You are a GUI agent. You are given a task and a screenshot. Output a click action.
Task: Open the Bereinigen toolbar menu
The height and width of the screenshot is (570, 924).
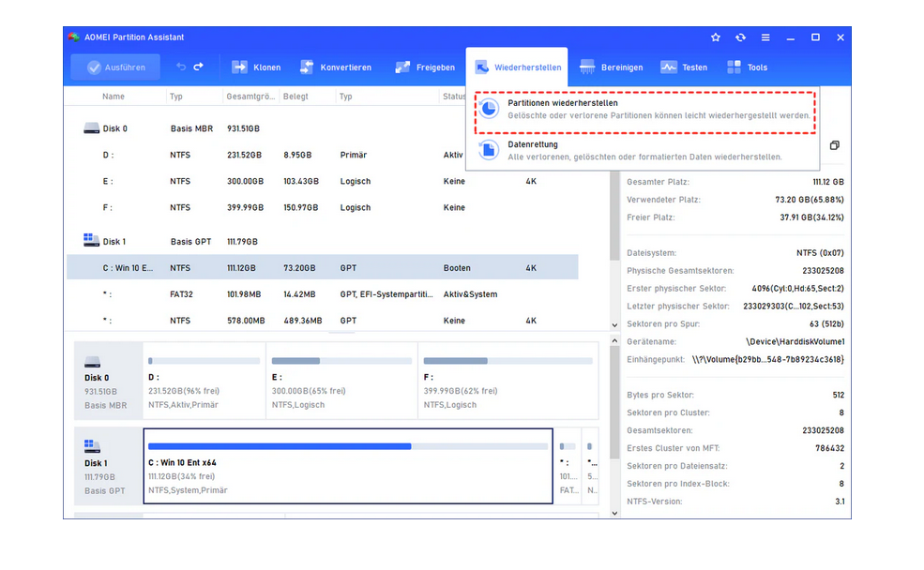(611, 67)
